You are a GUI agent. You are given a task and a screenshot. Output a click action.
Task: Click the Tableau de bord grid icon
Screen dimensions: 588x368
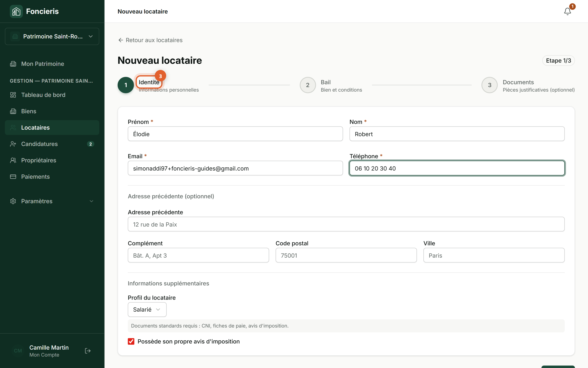tap(13, 95)
